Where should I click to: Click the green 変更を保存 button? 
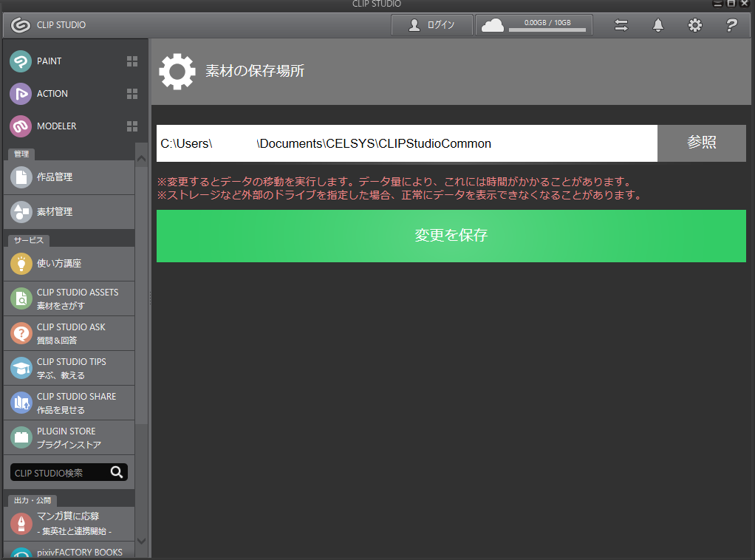point(451,236)
